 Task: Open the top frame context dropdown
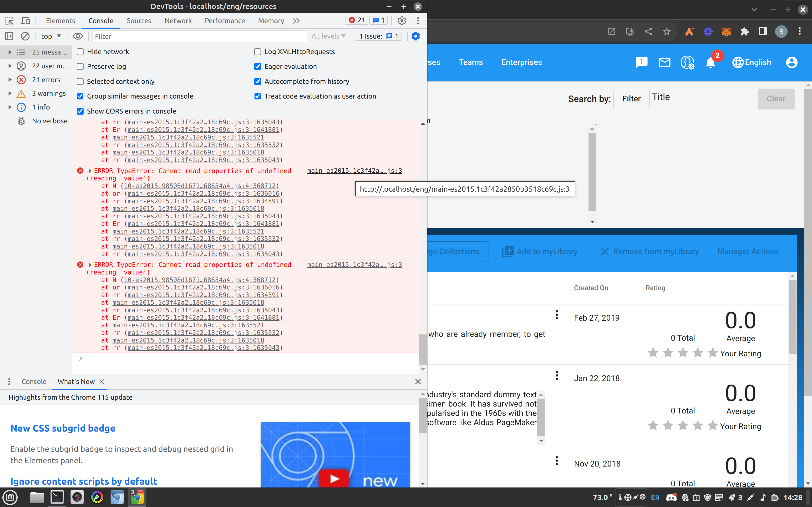[x=51, y=36]
